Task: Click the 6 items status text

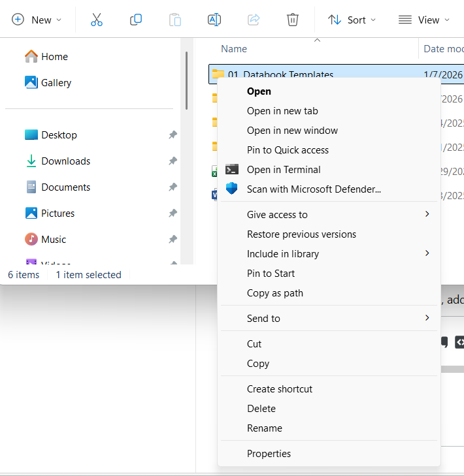Action: coord(24,275)
